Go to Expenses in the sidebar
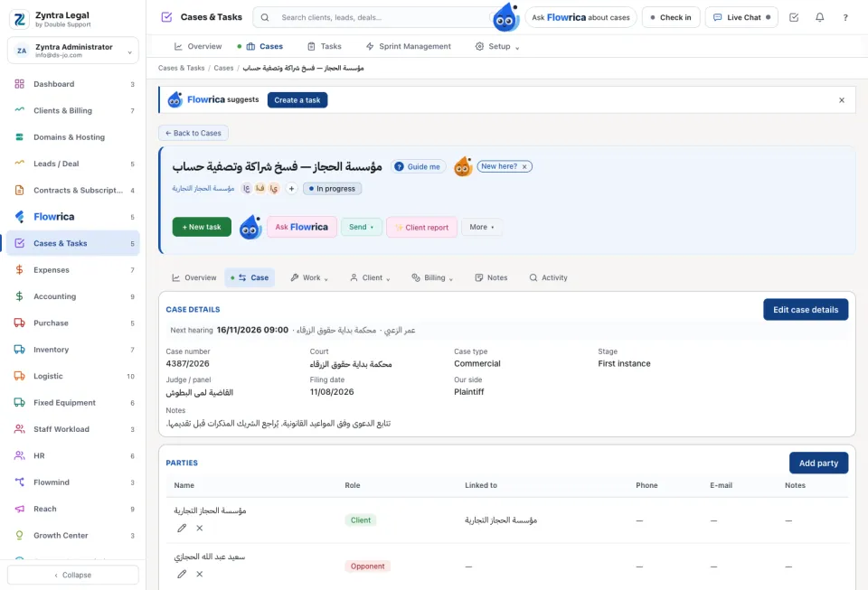The image size is (868, 590). 73,270
